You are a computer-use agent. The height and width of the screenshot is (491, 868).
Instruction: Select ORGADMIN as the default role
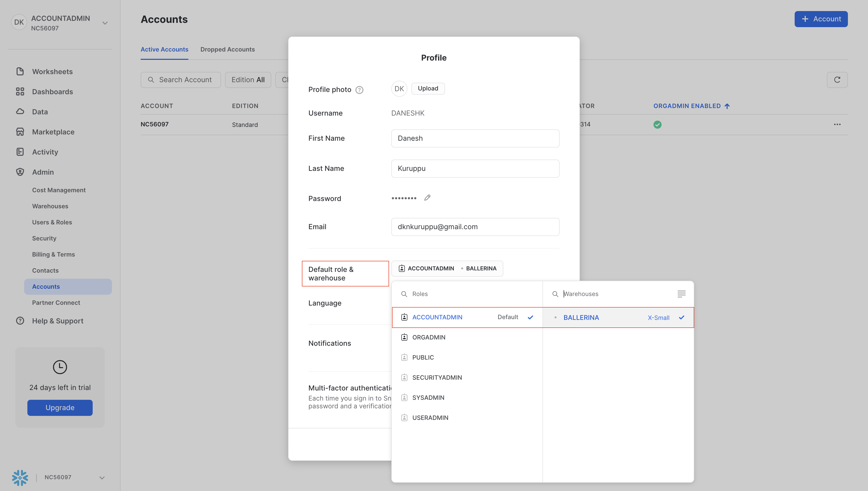[x=429, y=337]
